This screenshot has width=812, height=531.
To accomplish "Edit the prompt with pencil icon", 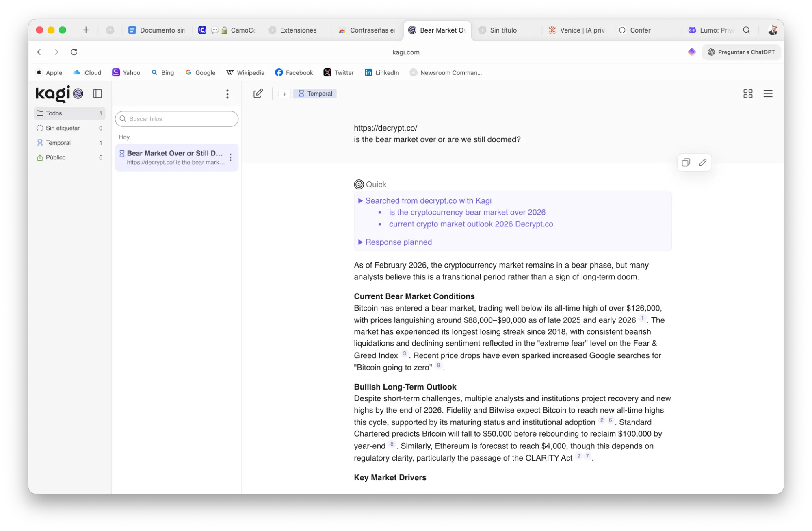I will coord(703,163).
